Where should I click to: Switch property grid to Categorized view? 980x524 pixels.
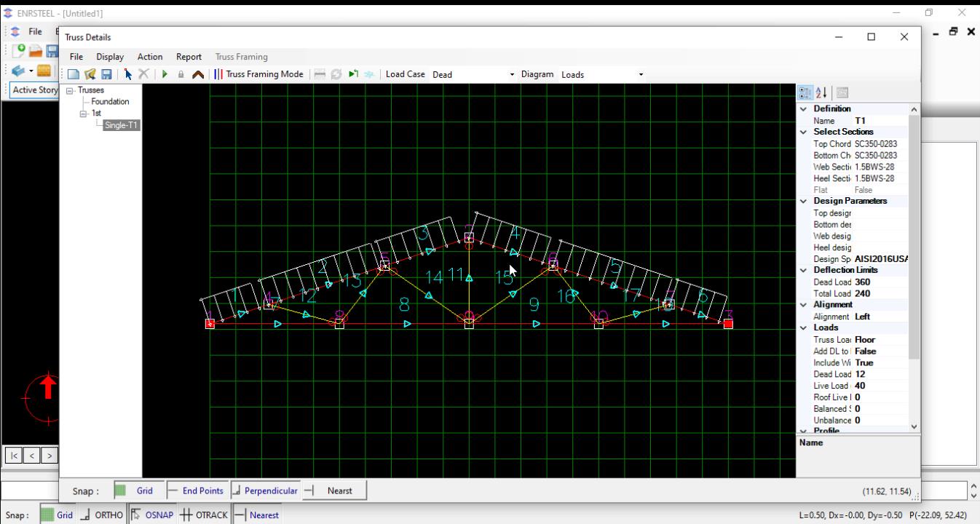[805, 92]
